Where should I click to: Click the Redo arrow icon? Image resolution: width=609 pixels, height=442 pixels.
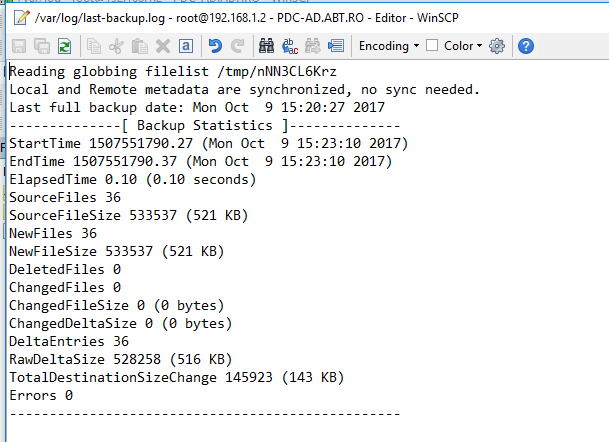[238, 46]
